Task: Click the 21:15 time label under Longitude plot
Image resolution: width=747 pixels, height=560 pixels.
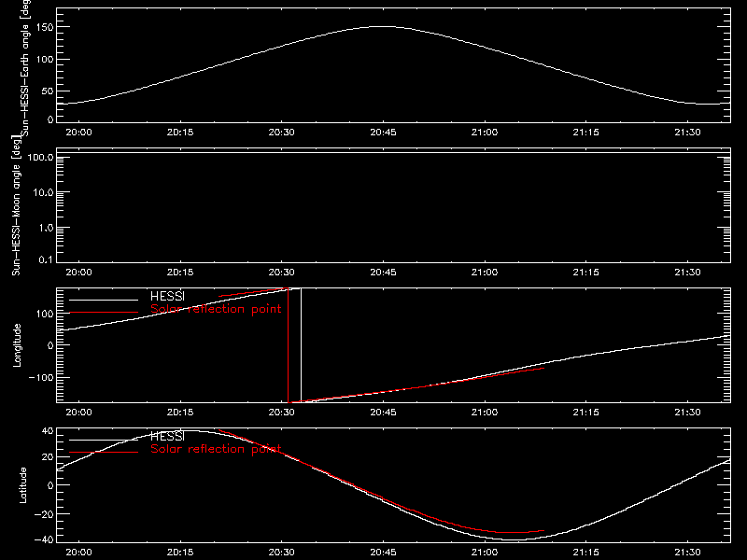Action: [x=586, y=413]
